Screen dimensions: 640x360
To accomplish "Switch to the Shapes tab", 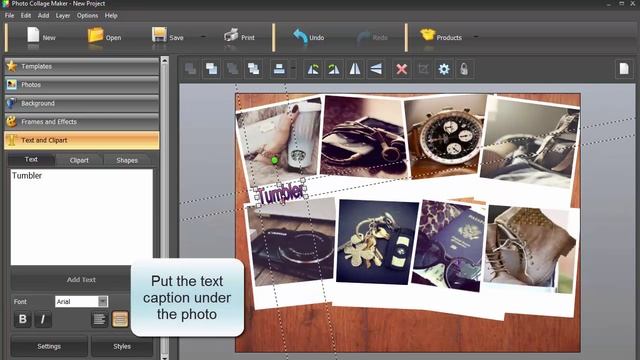I will (x=127, y=160).
